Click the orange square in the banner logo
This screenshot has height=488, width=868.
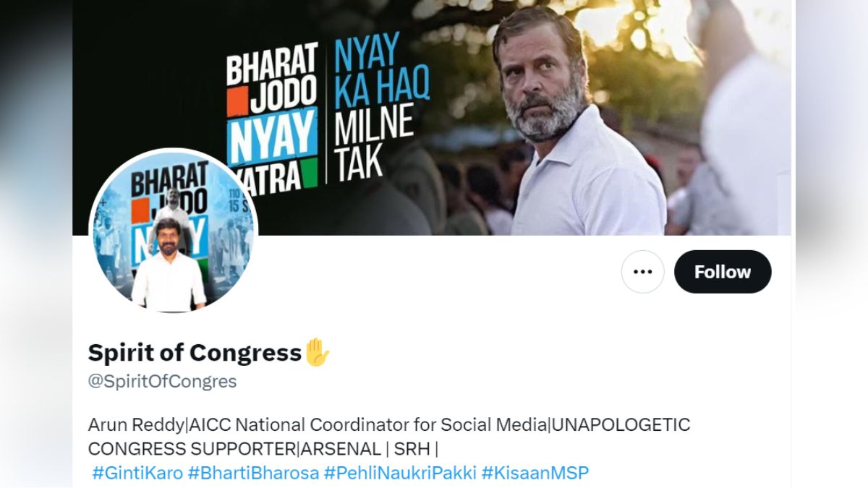[x=234, y=101]
